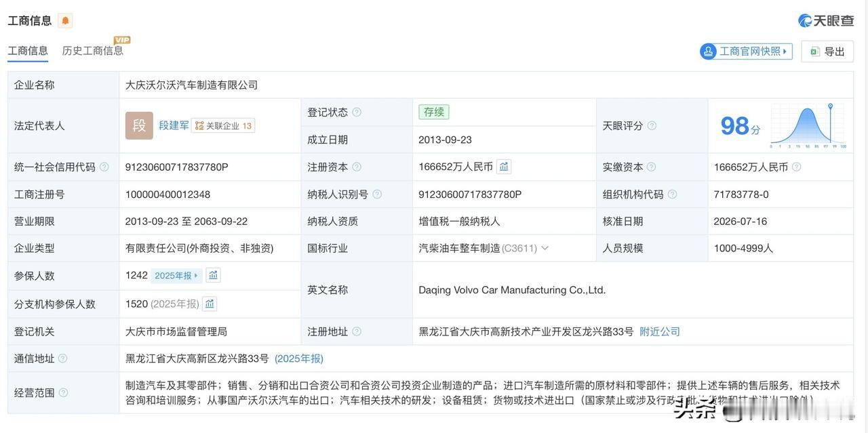Open 附近公司 link

pyautogui.click(x=660, y=331)
